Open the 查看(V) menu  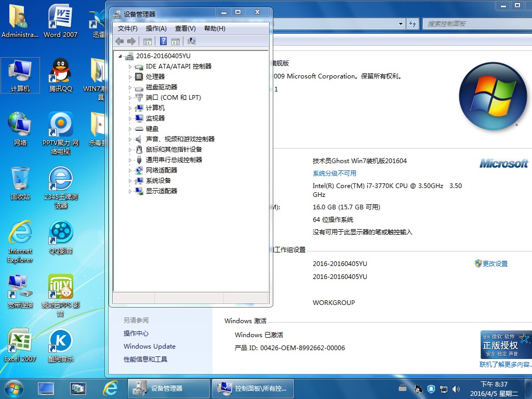click(x=185, y=29)
